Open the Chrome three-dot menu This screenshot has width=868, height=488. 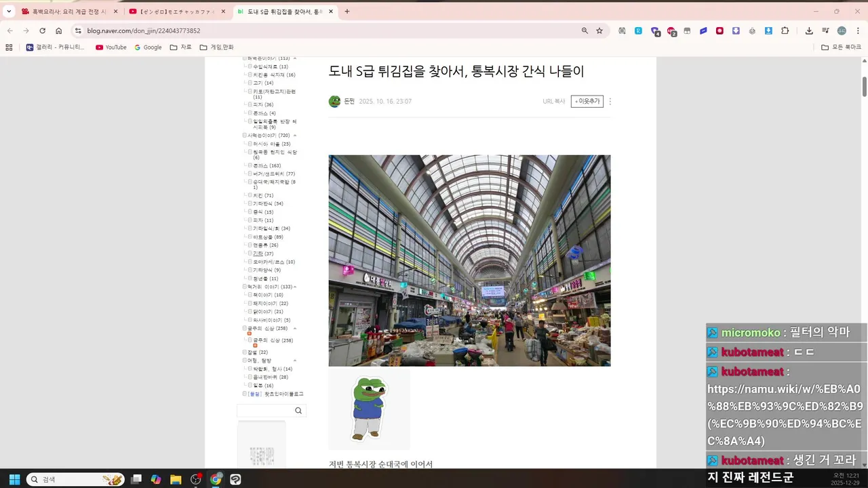(x=858, y=30)
